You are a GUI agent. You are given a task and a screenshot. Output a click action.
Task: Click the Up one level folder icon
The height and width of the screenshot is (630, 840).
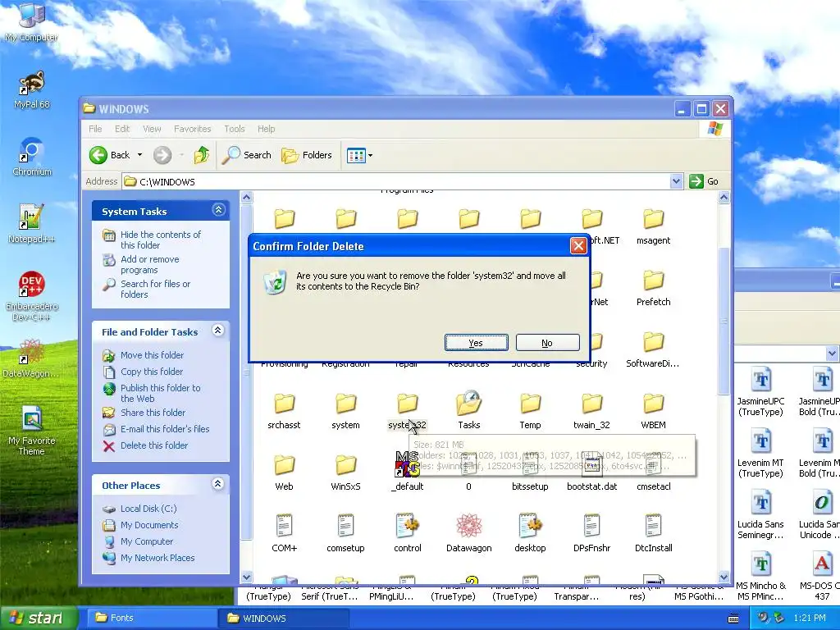202,155
